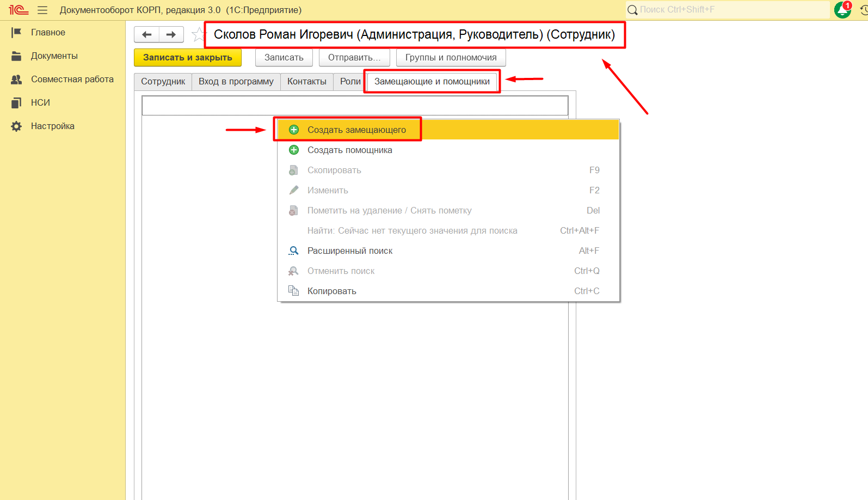Click Записать и закрыть button
868x500 pixels.
tap(188, 58)
